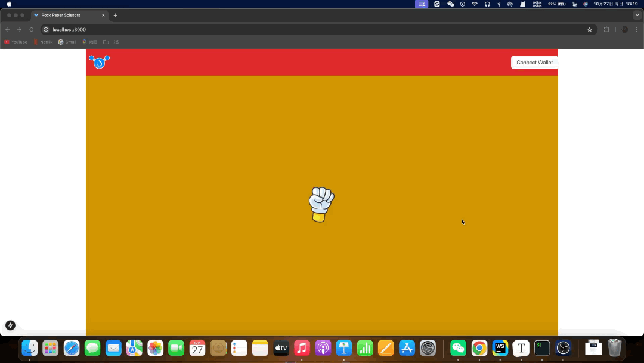Close the Rock Paper Scissors tab
This screenshot has height=363, width=644.
(103, 15)
